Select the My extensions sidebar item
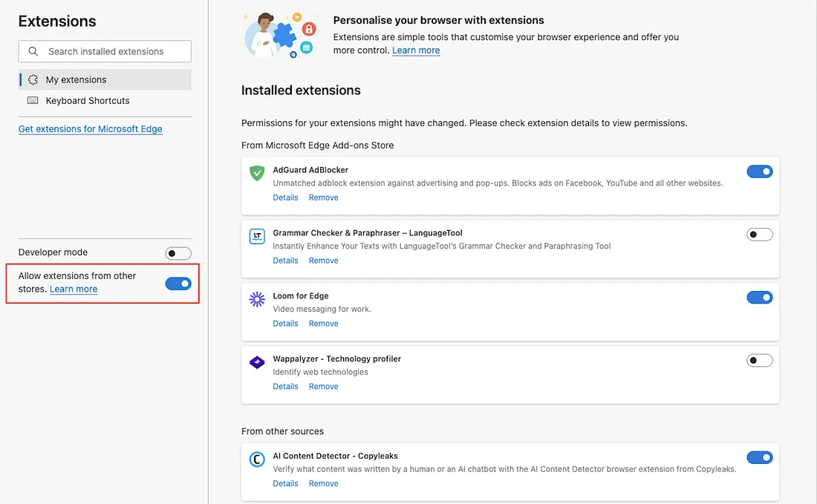This screenshot has height=504, width=817. [x=105, y=79]
